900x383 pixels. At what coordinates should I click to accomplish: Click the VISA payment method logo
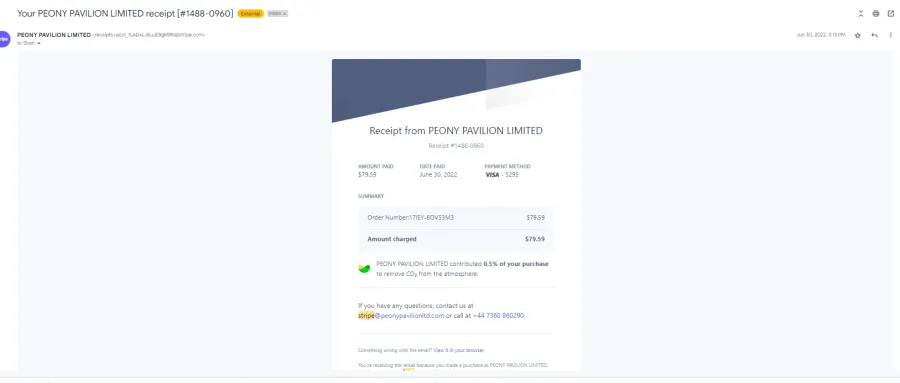(492, 175)
